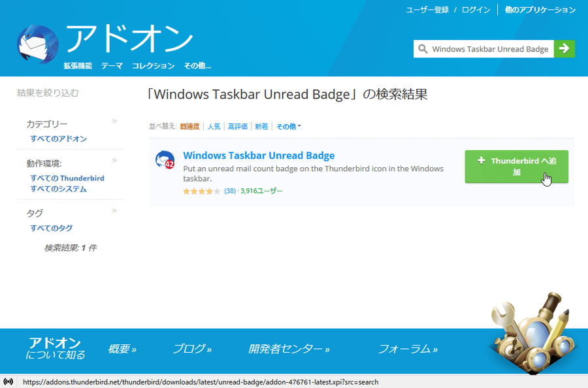Screen dimensions: 588x388
Task: Open the Windows Taskbar Unread Badge add-on icon
Action: coord(165,159)
